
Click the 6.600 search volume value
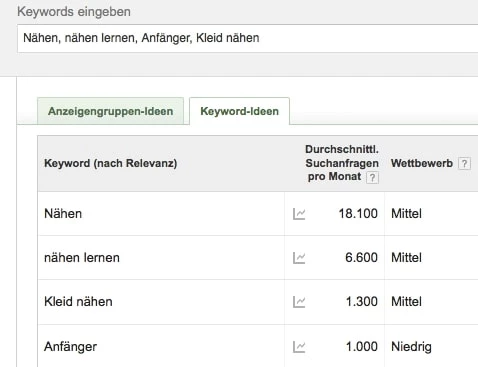pyautogui.click(x=361, y=258)
